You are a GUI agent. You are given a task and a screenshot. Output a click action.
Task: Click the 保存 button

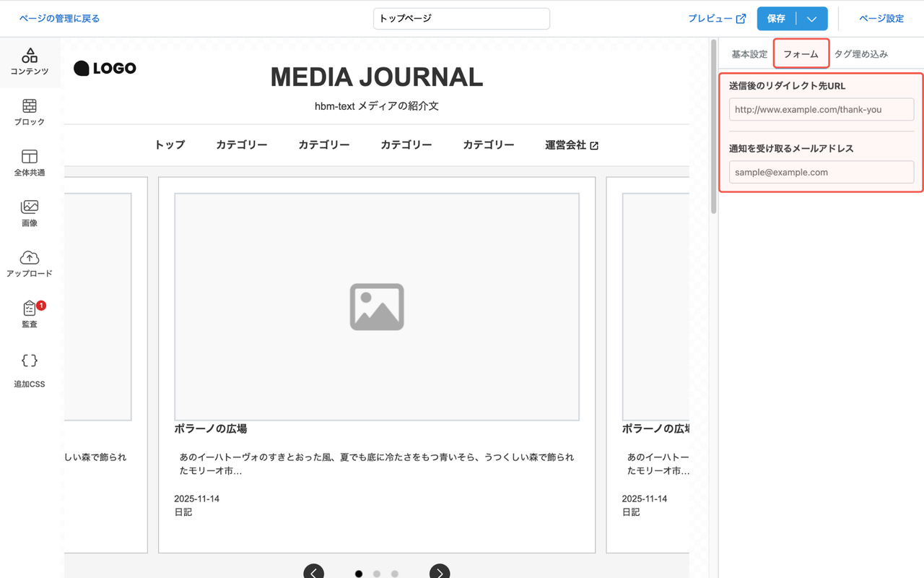(777, 19)
